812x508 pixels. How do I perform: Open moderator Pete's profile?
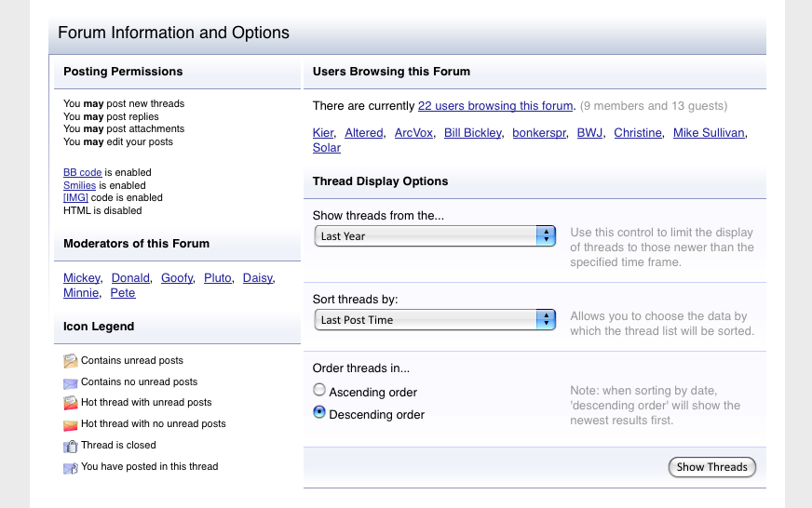coord(123,293)
